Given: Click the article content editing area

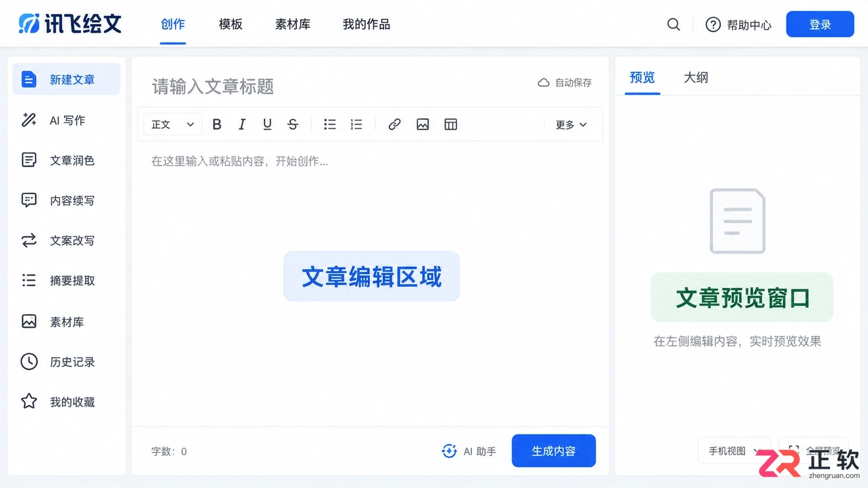Looking at the screenshot, I should pos(370,283).
